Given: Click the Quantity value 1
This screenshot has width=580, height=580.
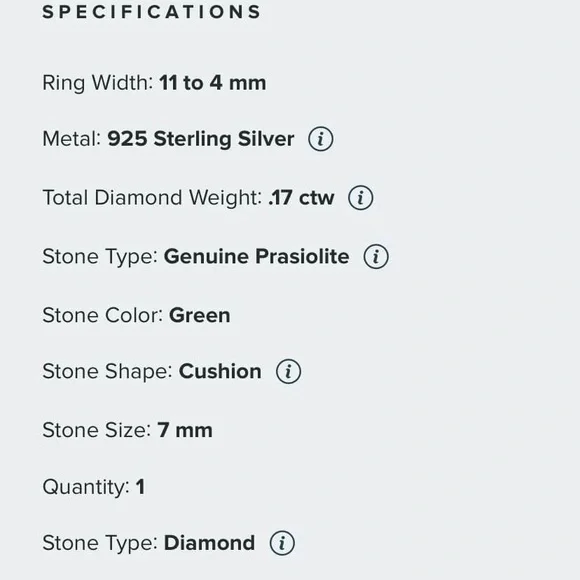Looking at the screenshot, I should pyautogui.click(x=140, y=487).
